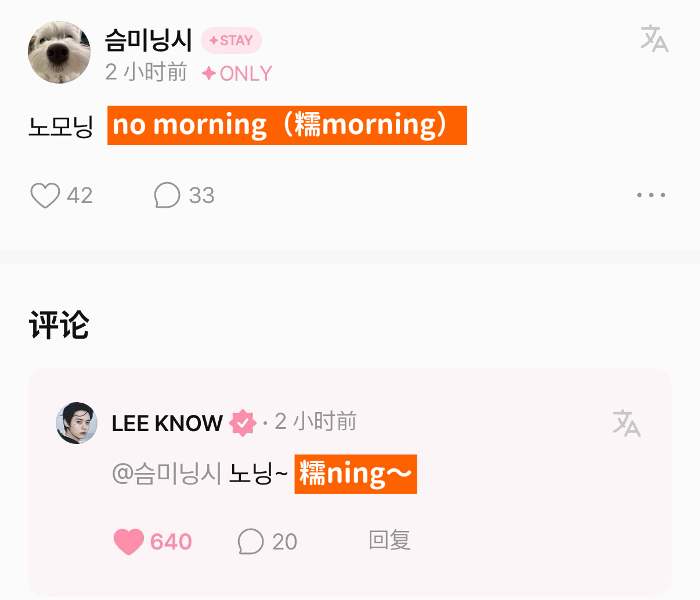Viewport: 700px width, 600px height.
Task: Tap the pink ONLY label
Action: 237,74
